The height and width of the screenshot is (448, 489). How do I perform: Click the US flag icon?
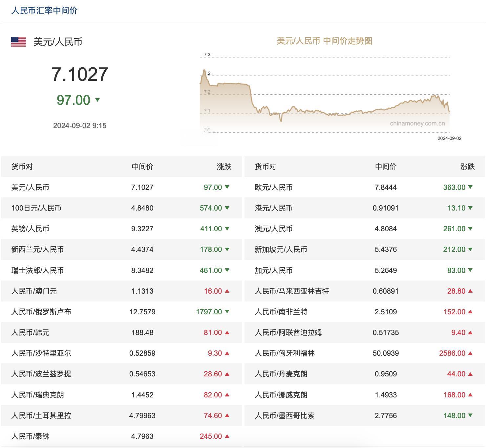[19, 42]
